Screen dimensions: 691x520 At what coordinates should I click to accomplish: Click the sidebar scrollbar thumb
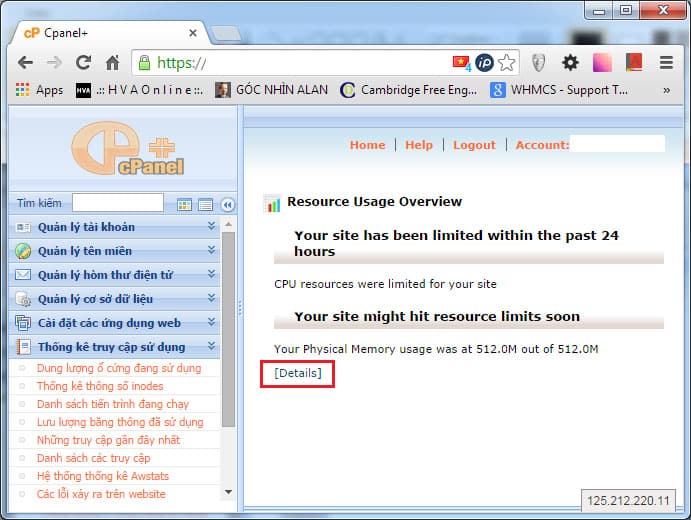click(x=228, y=329)
